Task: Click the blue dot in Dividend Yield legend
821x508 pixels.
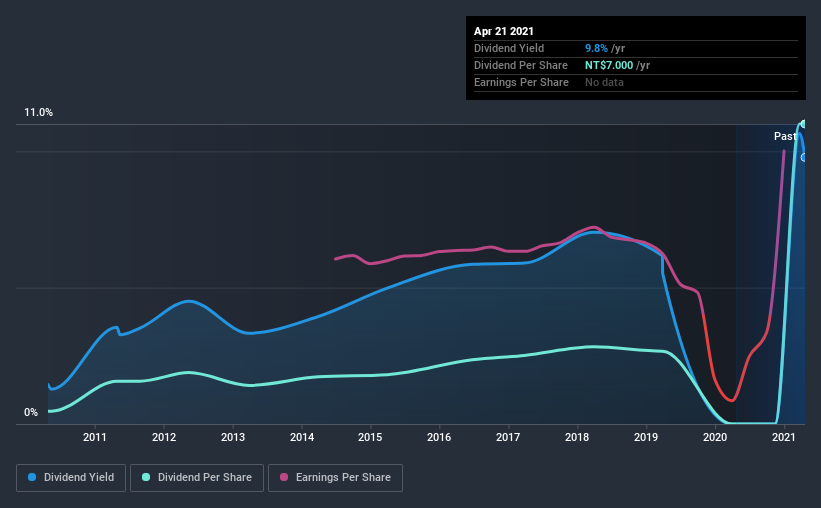Action: (x=30, y=478)
